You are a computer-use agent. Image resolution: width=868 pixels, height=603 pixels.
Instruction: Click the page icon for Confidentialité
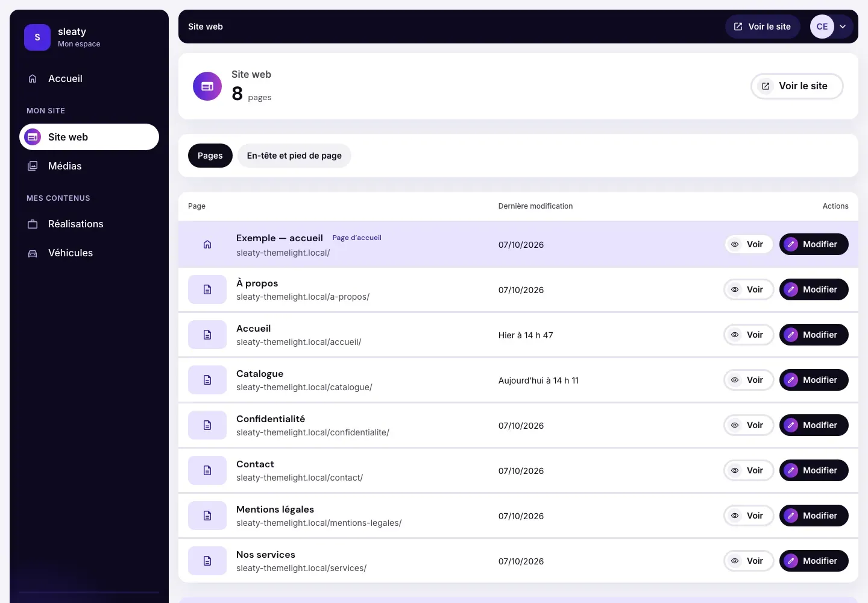(207, 425)
